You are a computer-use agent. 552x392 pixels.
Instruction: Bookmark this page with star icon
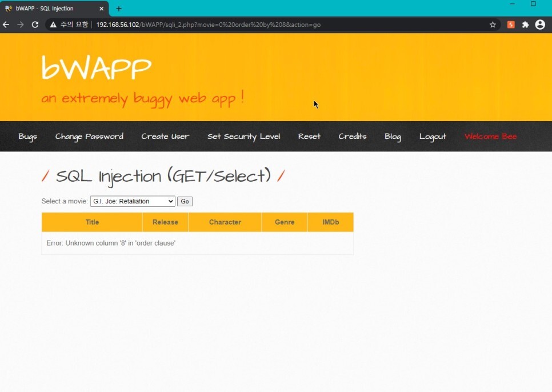pyautogui.click(x=493, y=25)
